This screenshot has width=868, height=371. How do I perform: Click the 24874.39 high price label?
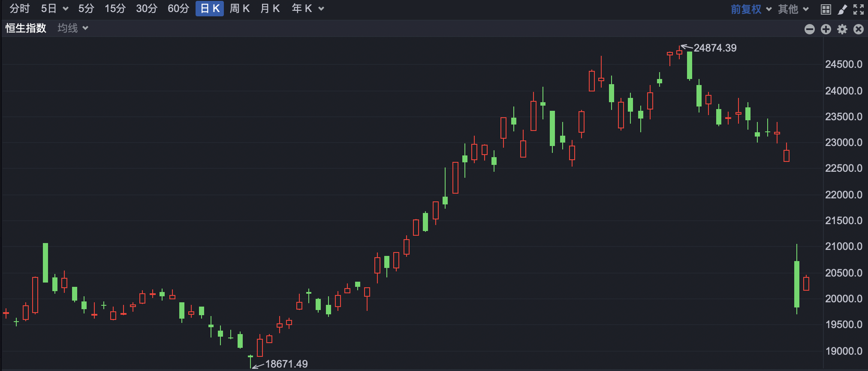(x=715, y=48)
